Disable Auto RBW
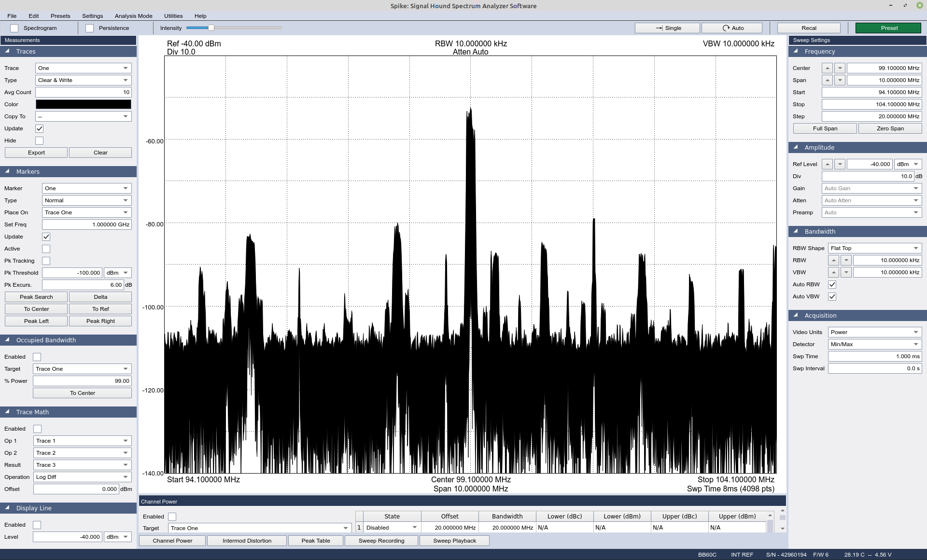 (831, 284)
